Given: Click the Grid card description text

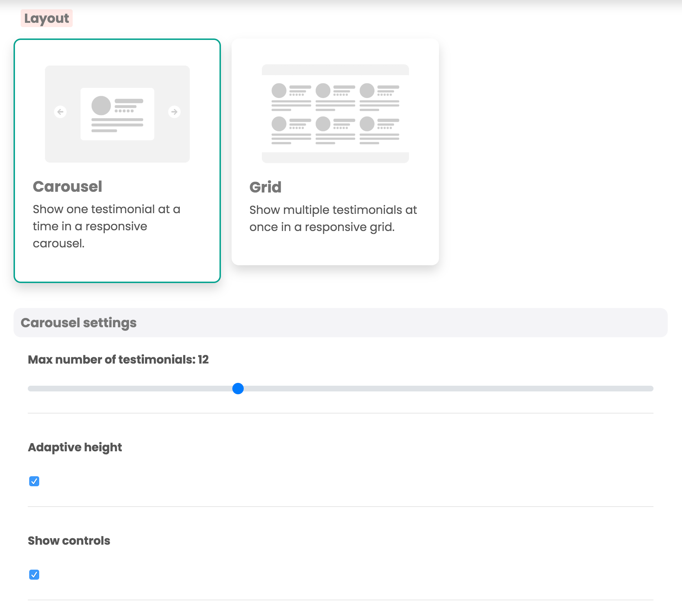Looking at the screenshot, I should (333, 218).
